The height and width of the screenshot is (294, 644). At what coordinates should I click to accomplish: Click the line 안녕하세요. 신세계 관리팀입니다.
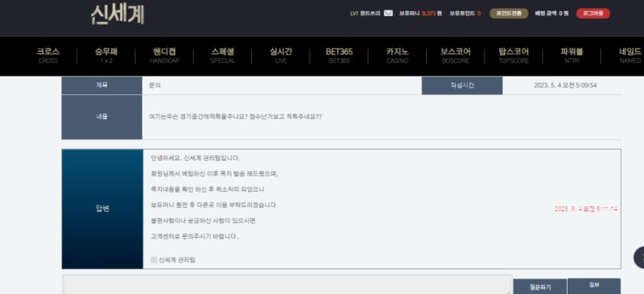click(195, 158)
